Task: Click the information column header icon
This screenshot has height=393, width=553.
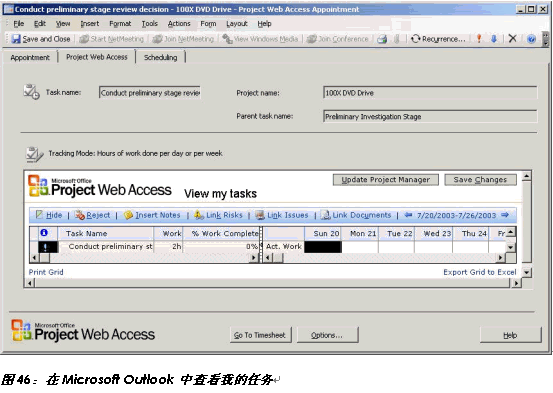Action: pos(44,232)
